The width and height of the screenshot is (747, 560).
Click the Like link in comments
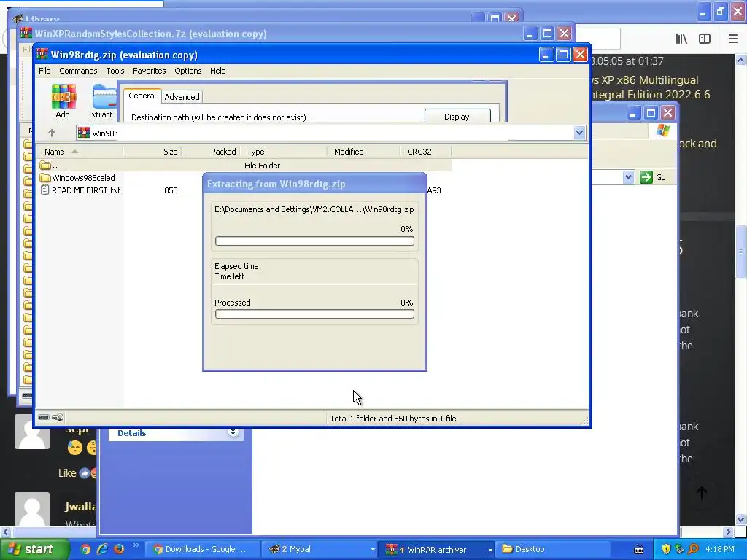coord(67,472)
